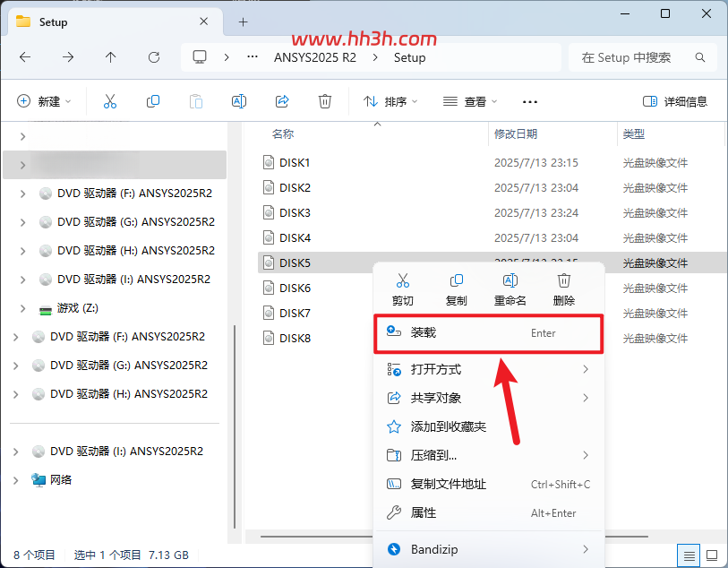This screenshot has width=728, height=568.
Task: Sort by the 类型 column header
Action: click(633, 134)
